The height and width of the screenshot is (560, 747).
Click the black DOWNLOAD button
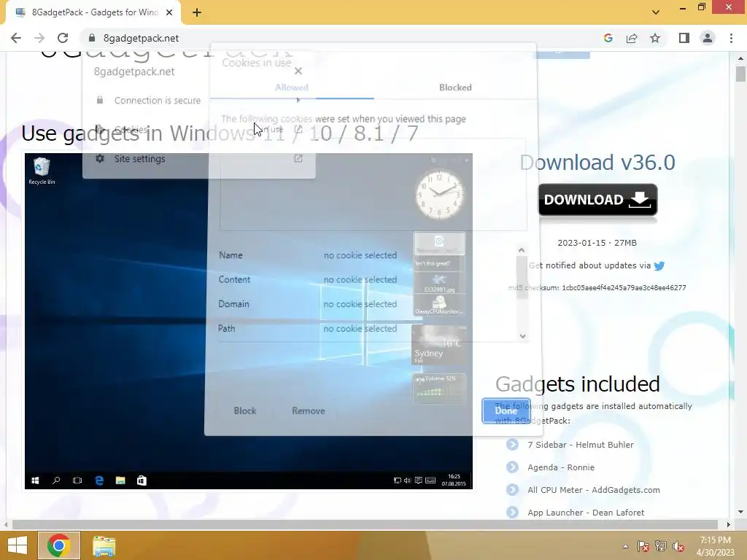pyautogui.click(x=598, y=200)
